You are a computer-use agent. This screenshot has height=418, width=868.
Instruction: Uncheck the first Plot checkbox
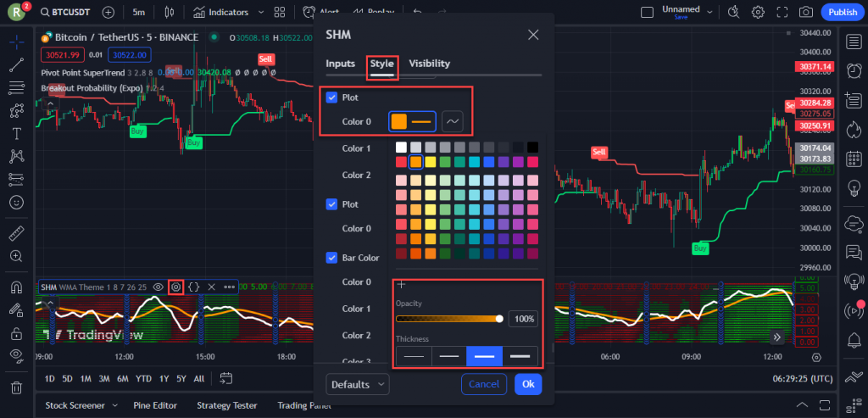point(331,98)
